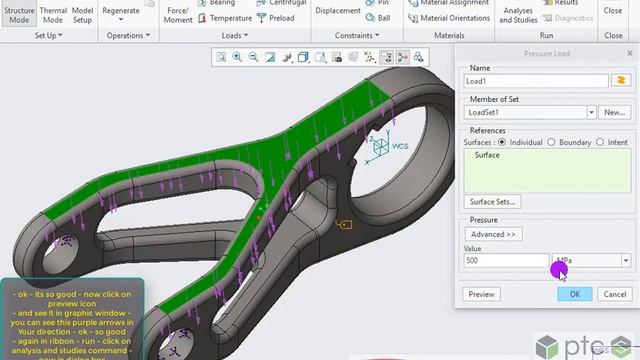Click the Preview button
This screenshot has height=360, width=640.
[481, 294]
